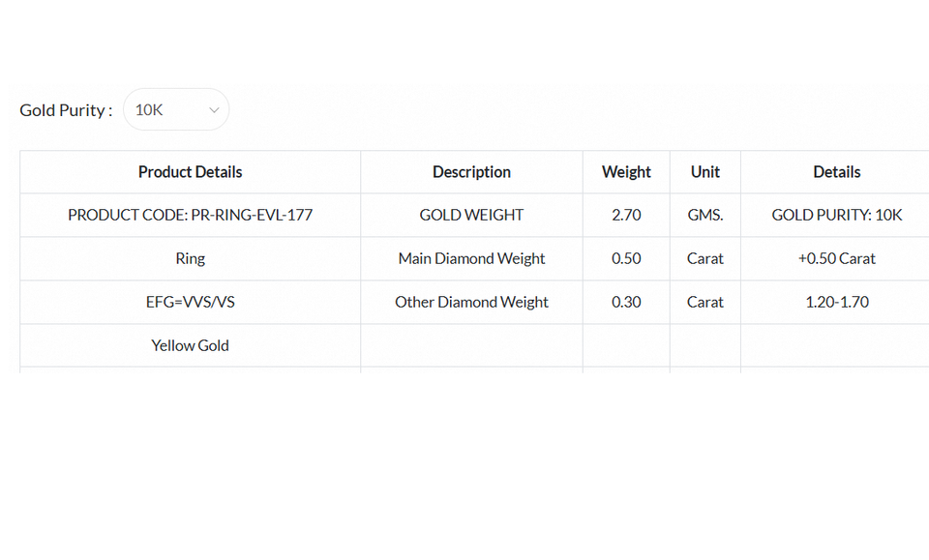
Task: Click the GOLD WEIGHT description cell
Action: point(471,215)
